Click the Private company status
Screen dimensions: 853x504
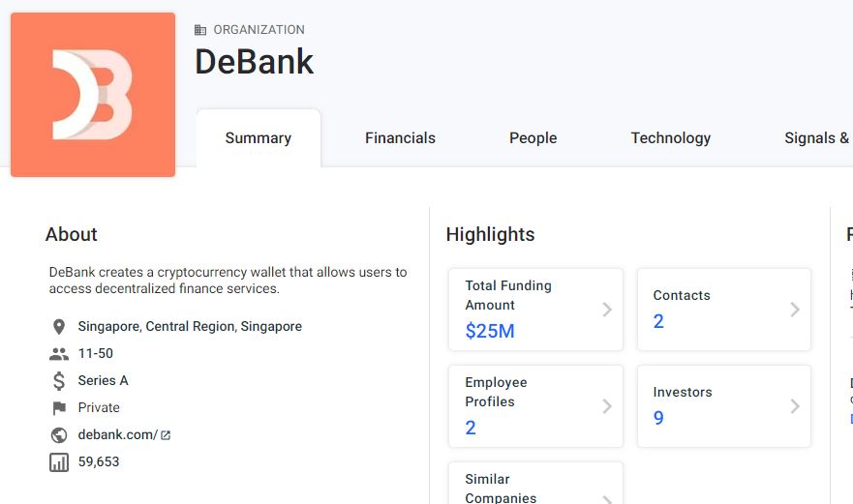pos(99,408)
